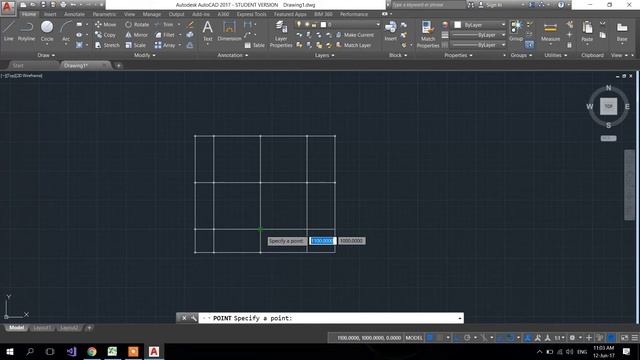Click the Group tool
The height and width of the screenshot is (360, 640).
pyautogui.click(x=516, y=31)
